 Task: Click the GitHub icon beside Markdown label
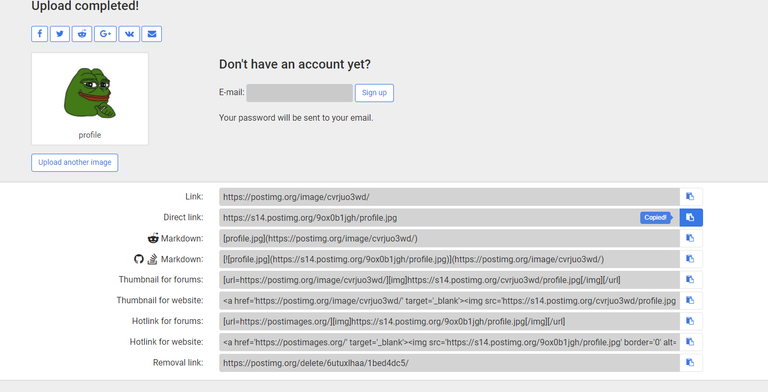(139, 259)
